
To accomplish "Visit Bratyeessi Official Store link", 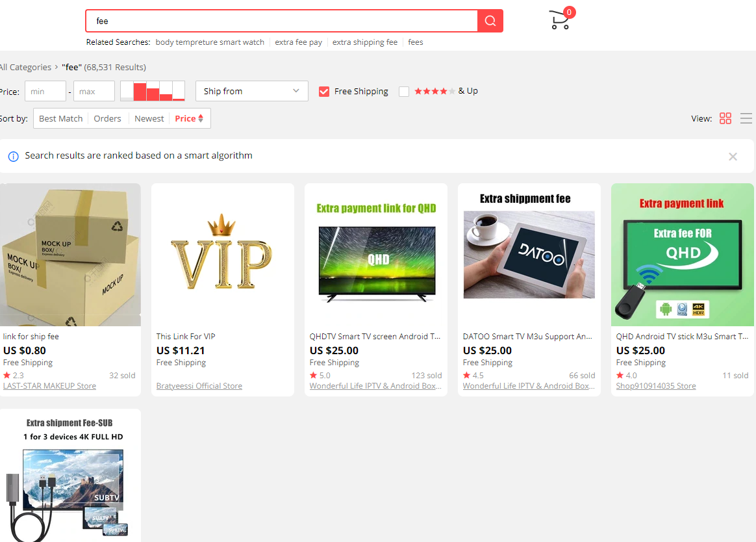I will [x=199, y=385].
